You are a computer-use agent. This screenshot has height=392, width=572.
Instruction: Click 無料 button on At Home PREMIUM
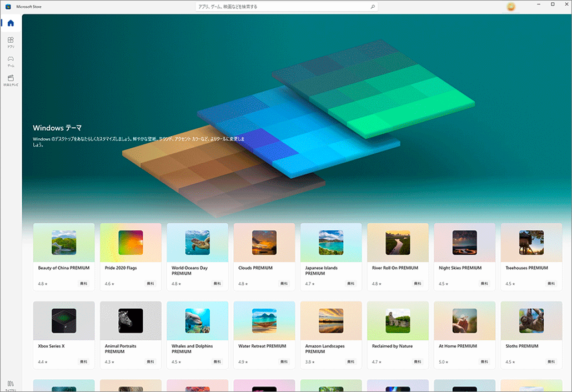484,361
